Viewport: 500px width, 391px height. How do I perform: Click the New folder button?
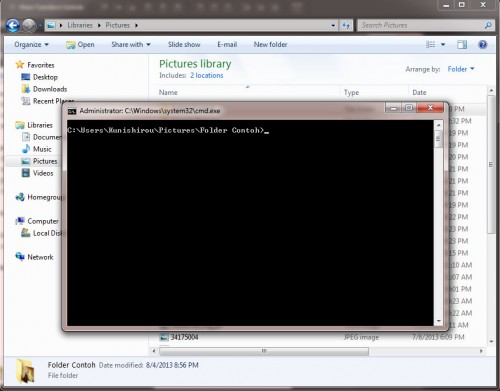tap(270, 44)
